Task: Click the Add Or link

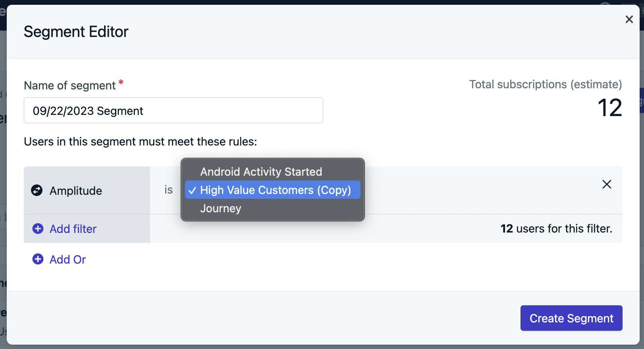Action: tap(68, 260)
